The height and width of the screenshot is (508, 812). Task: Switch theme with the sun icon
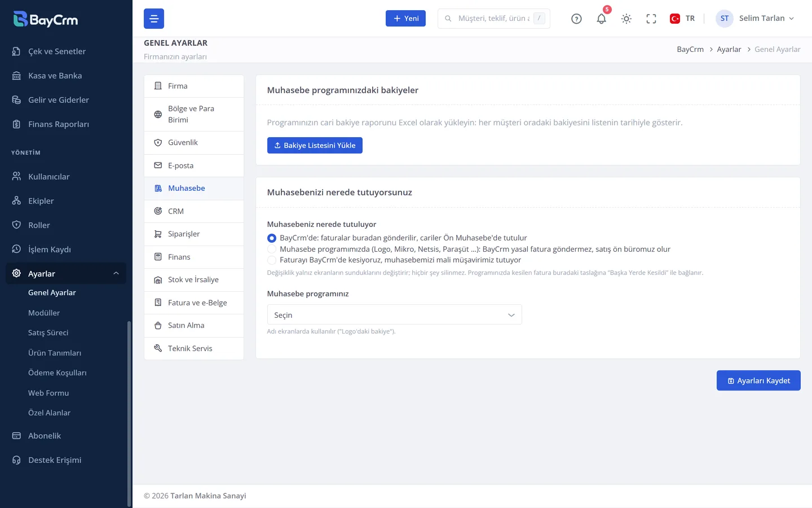(x=626, y=19)
